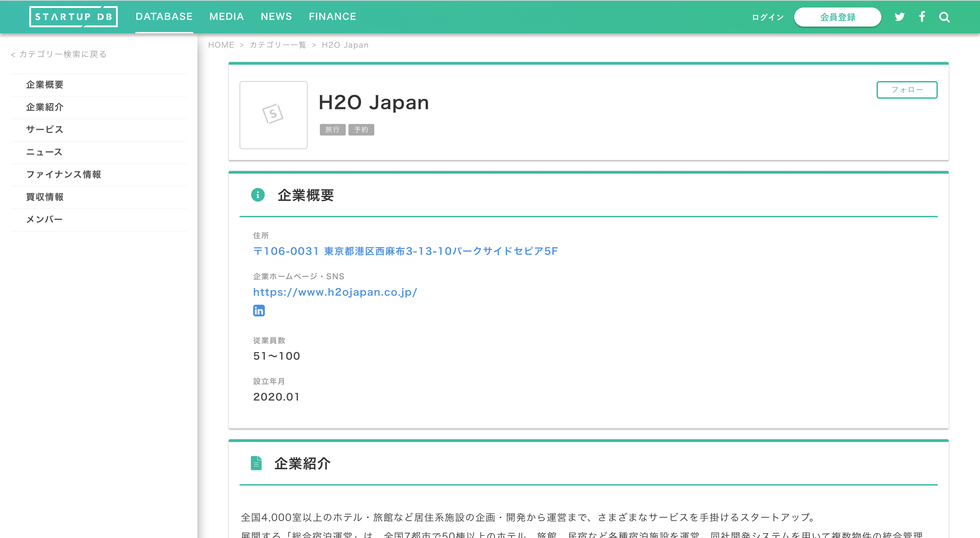
Task: Open the カテゴリー一覧 breadcrumb entry
Action: coord(278,45)
